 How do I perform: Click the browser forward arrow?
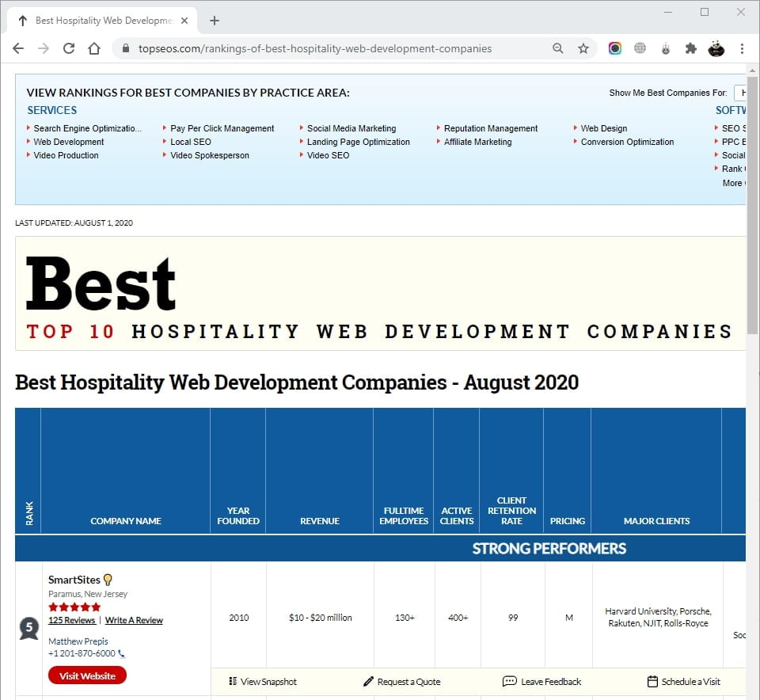tap(44, 48)
